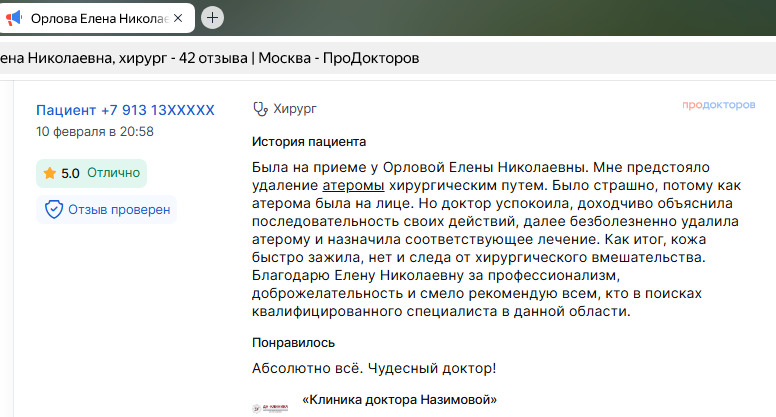The image size is (776, 417).
Task: Click the review date 10 февраля в 20:58
Action: coord(95,131)
